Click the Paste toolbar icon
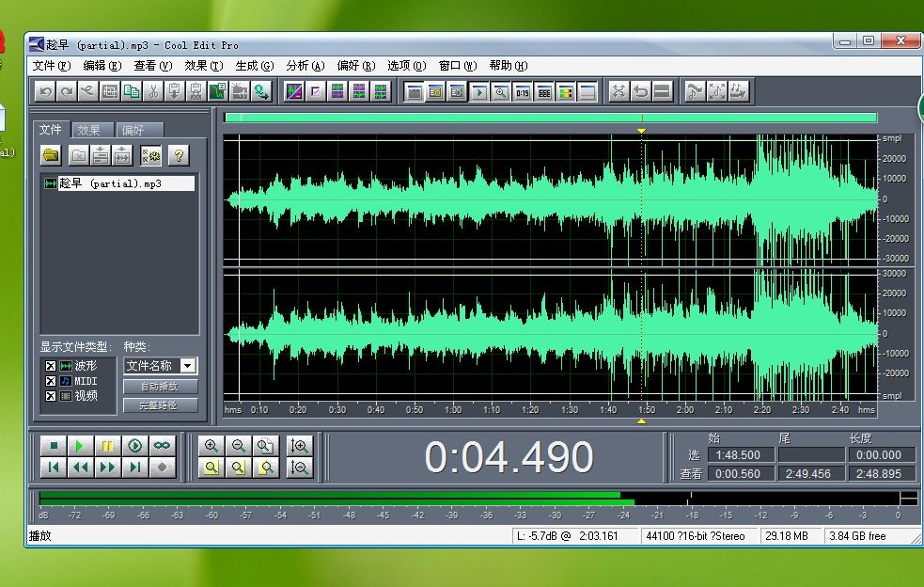Image resolution: width=924 pixels, height=587 pixels. 177,91
